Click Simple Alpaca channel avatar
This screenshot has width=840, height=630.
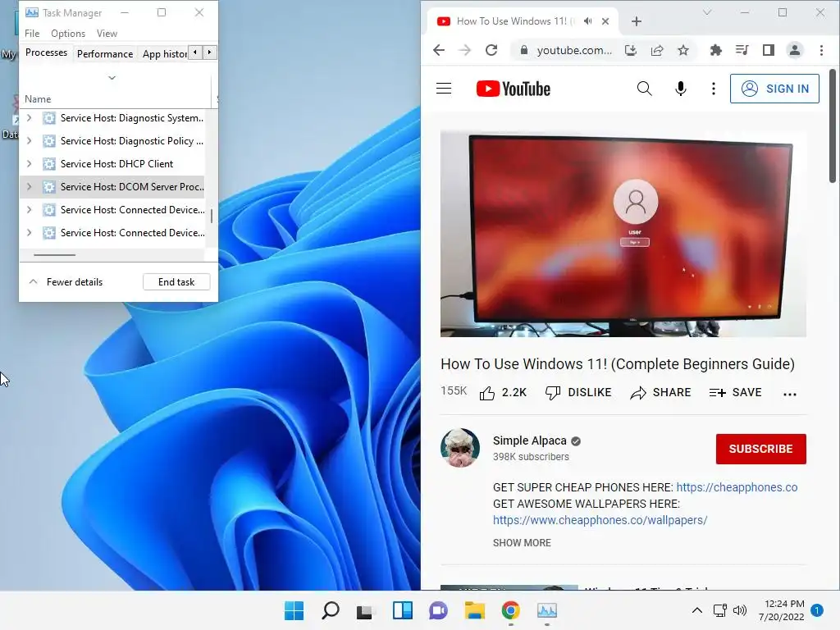(459, 448)
